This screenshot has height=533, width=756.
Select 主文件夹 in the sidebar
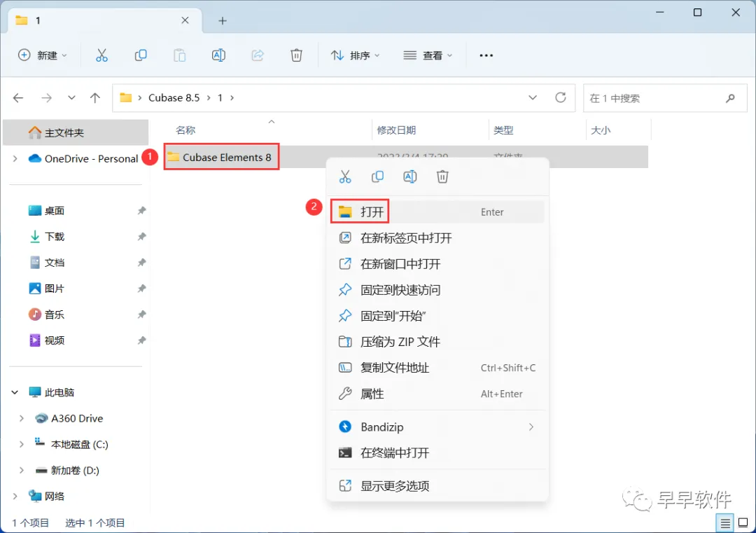click(x=76, y=132)
